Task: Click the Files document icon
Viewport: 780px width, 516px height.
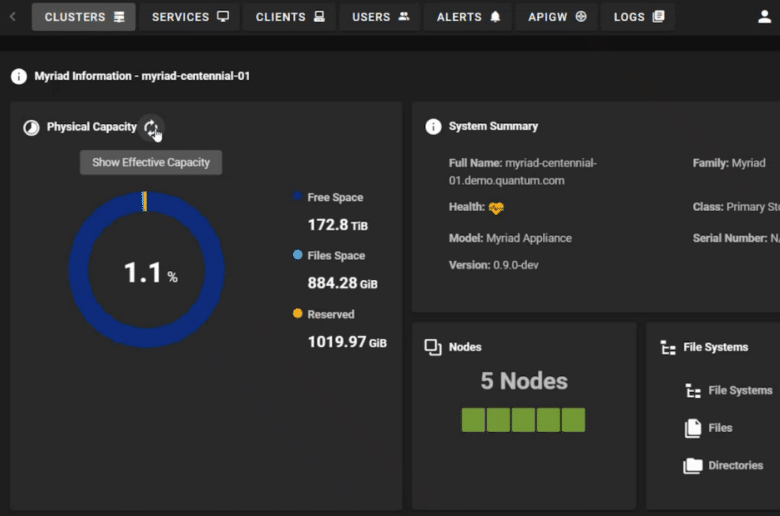Action: [692, 428]
